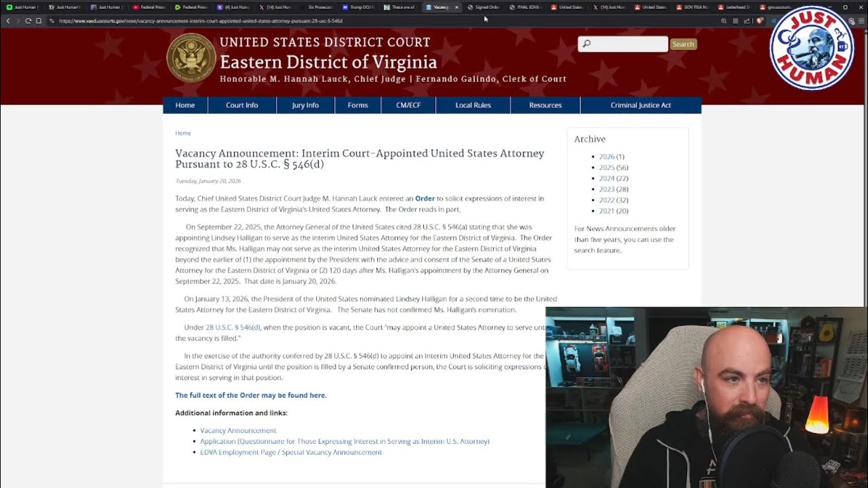Click the magnifier icon in search box

click(587, 44)
